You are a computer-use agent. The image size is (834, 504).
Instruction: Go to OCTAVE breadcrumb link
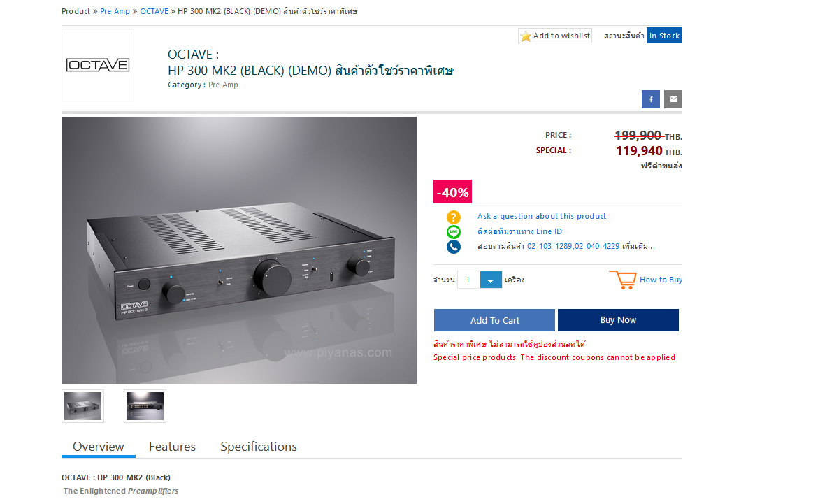[x=154, y=11]
